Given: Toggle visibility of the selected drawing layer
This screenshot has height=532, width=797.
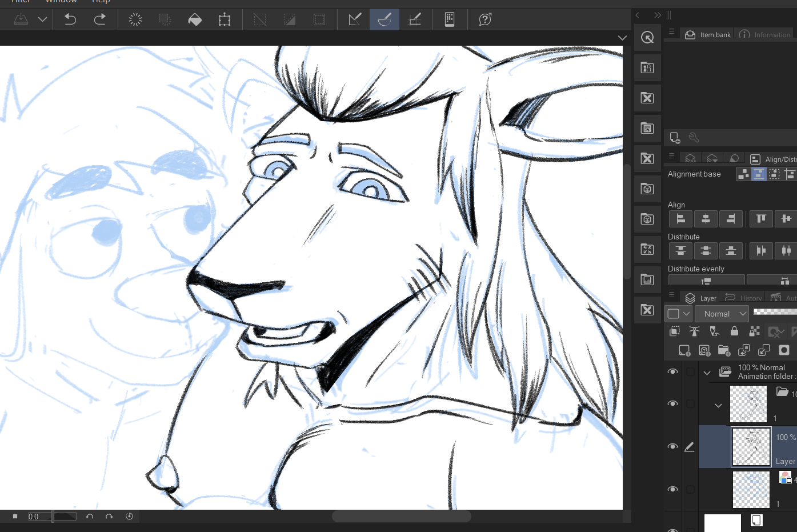Looking at the screenshot, I should [x=673, y=447].
